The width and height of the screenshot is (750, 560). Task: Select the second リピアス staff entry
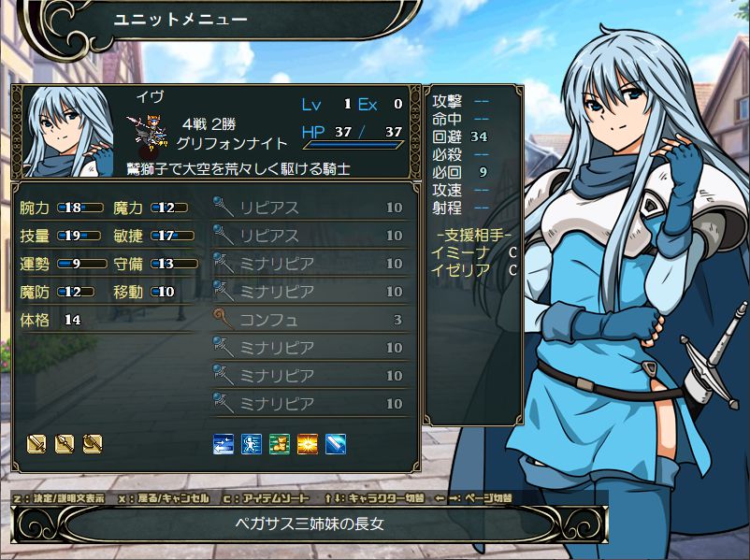click(x=310, y=236)
